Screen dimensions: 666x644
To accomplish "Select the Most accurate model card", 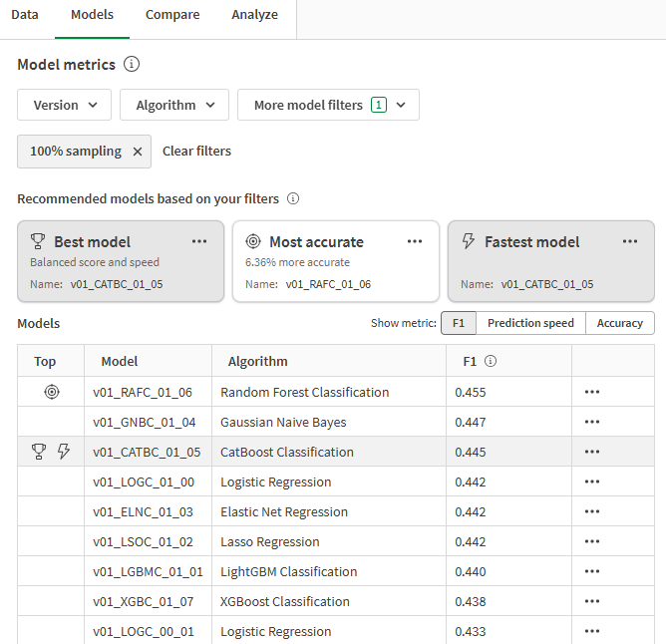I will click(335, 263).
